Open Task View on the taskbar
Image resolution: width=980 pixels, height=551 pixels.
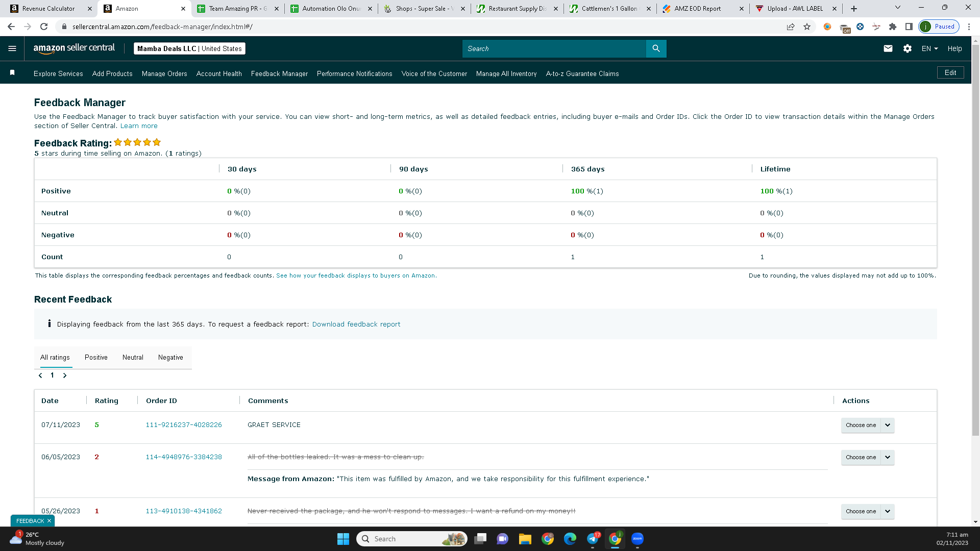tap(480, 539)
